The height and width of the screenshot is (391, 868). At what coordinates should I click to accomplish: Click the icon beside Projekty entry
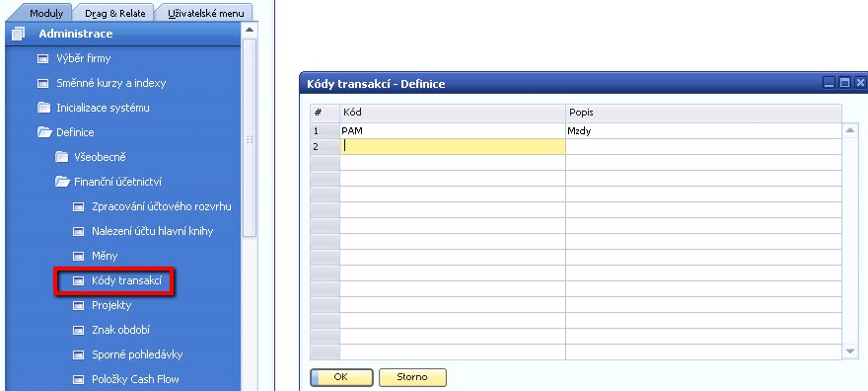click(78, 306)
